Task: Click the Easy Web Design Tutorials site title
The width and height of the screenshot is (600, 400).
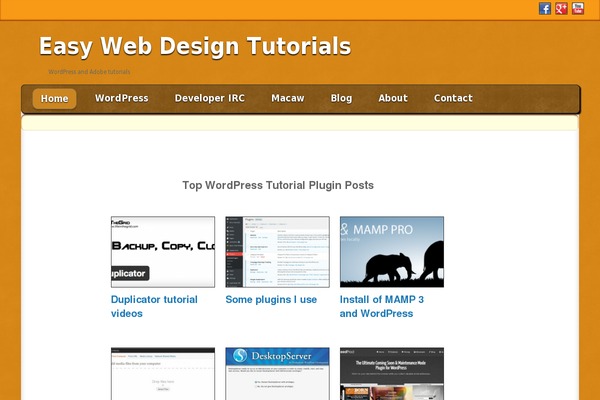Action: pyautogui.click(x=195, y=46)
